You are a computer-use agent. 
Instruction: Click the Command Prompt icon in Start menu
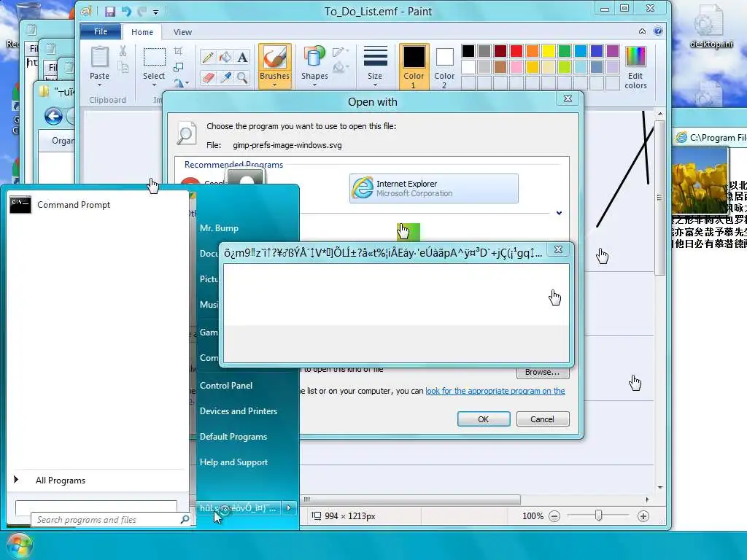(20, 204)
